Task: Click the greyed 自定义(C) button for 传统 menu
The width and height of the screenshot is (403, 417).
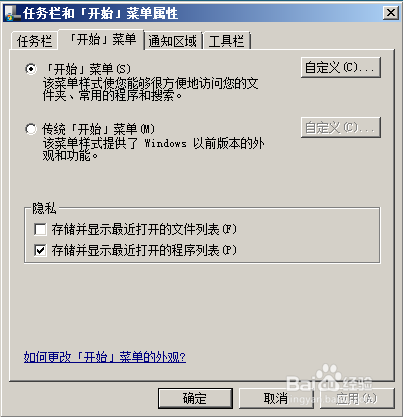Action: coord(341,127)
